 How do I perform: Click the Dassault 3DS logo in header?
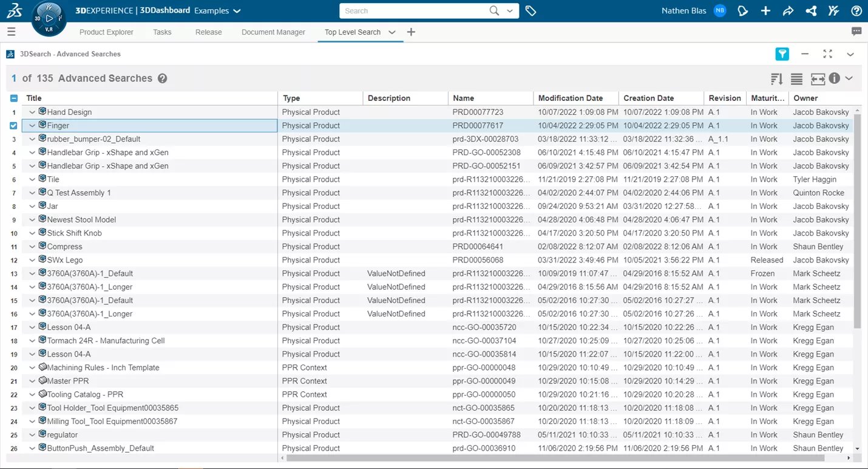click(x=15, y=10)
